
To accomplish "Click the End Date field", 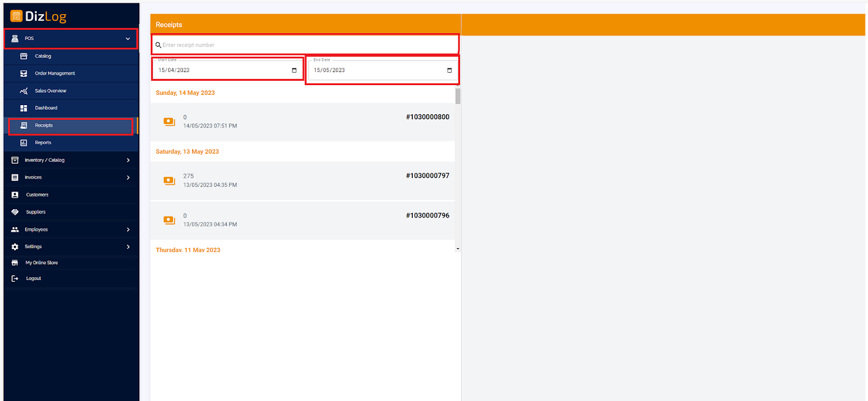I will (x=383, y=70).
